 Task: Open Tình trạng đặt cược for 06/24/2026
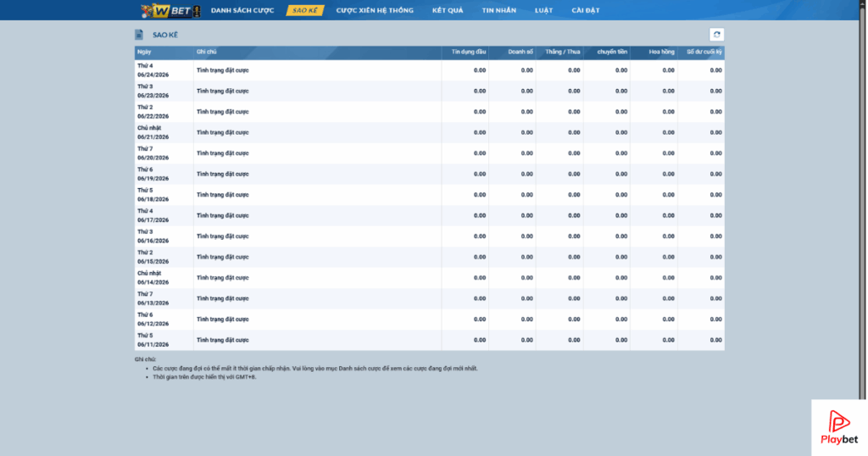click(x=223, y=70)
